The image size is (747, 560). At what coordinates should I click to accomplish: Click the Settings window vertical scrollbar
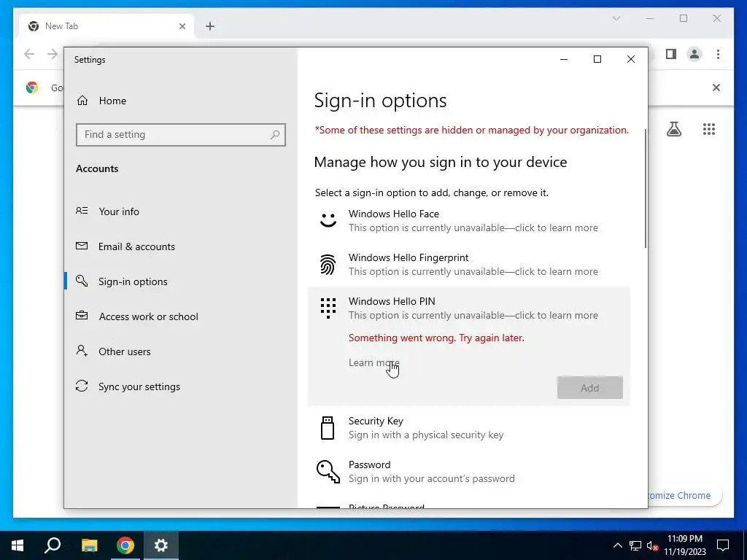pos(646,188)
